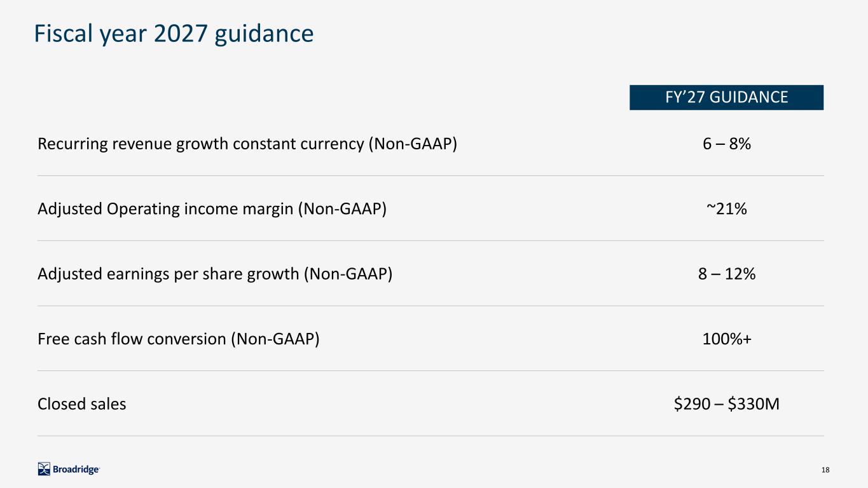868x488 pixels.
Task: Click the divider under Adjusted Operating income row
Action: pyautogui.click(x=431, y=241)
